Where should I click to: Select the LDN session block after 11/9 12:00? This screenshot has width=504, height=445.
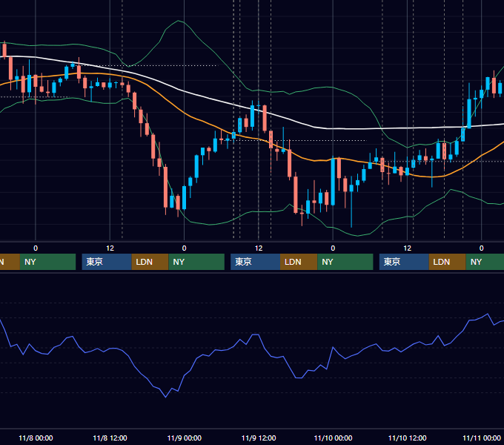pyautogui.click(x=299, y=262)
